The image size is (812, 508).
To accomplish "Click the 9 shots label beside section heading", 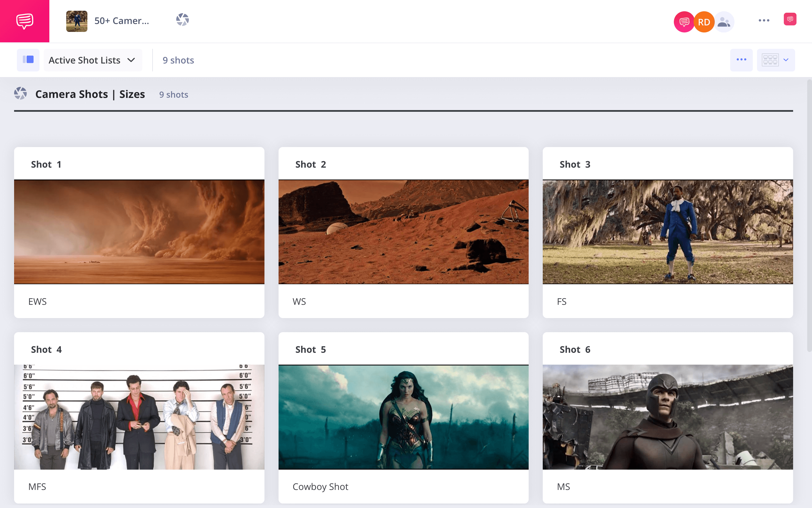I will point(173,95).
